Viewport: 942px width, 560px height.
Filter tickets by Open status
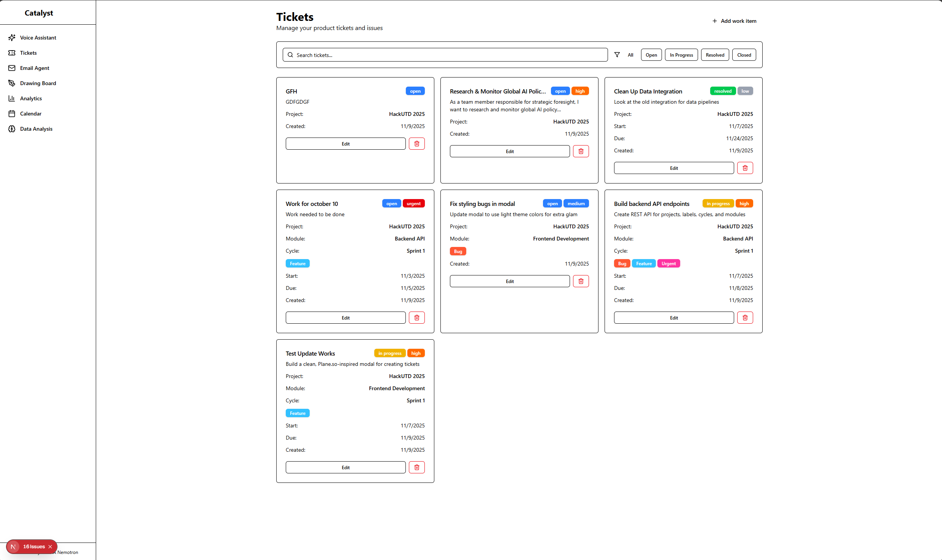pos(651,55)
